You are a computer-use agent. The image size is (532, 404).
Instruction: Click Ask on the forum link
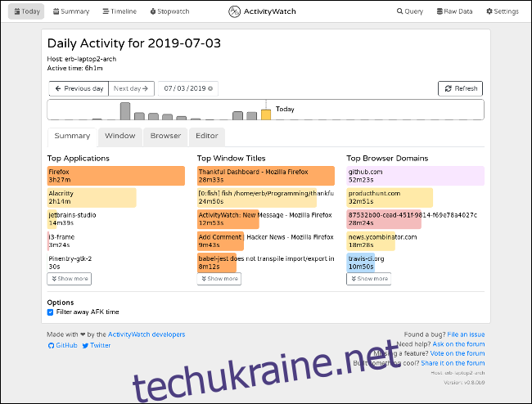pyautogui.click(x=458, y=344)
